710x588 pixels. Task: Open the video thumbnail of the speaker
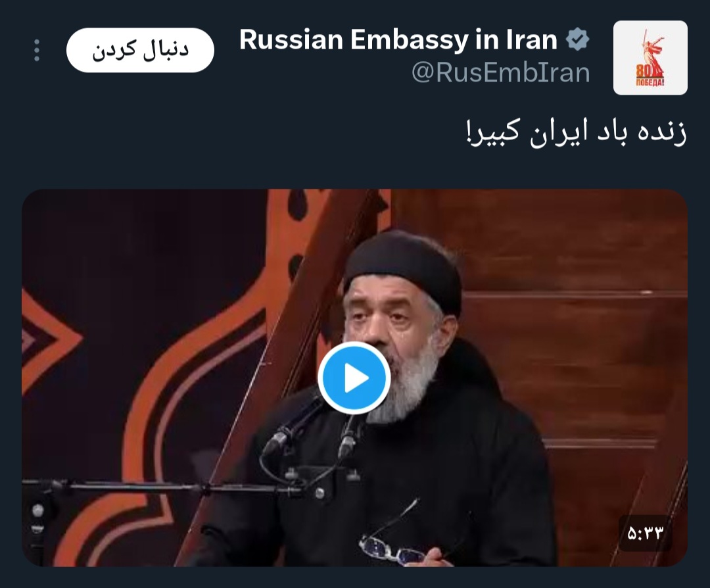[x=354, y=378]
